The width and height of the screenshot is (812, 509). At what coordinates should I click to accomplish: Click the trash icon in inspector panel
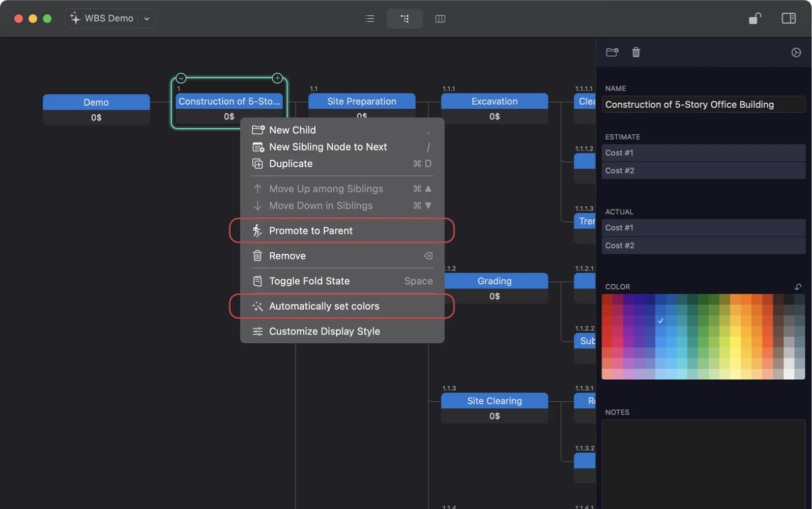636,52
